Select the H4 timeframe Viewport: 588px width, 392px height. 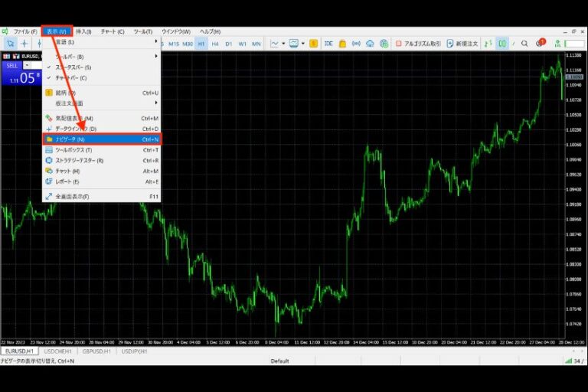point(215,44)
